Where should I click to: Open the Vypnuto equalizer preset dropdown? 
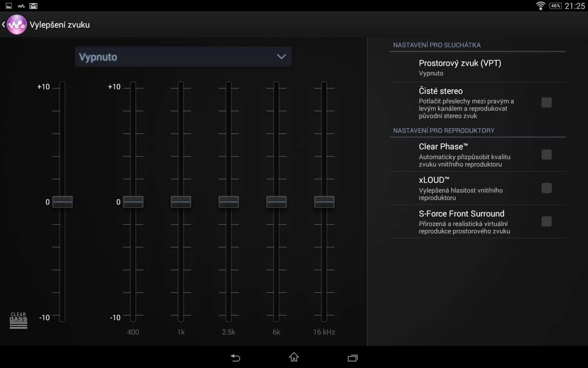click(183, 57)
